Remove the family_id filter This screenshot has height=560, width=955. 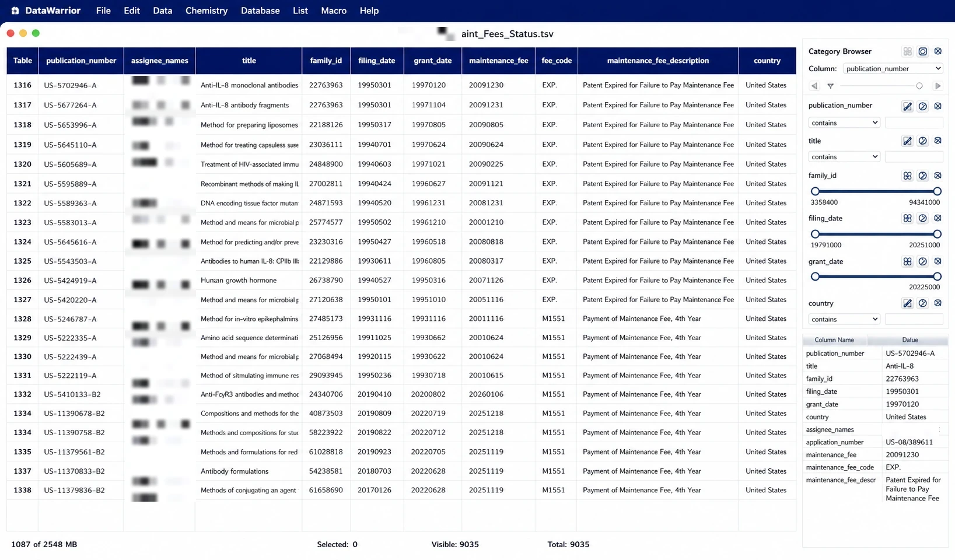click(x=937, y=176)
